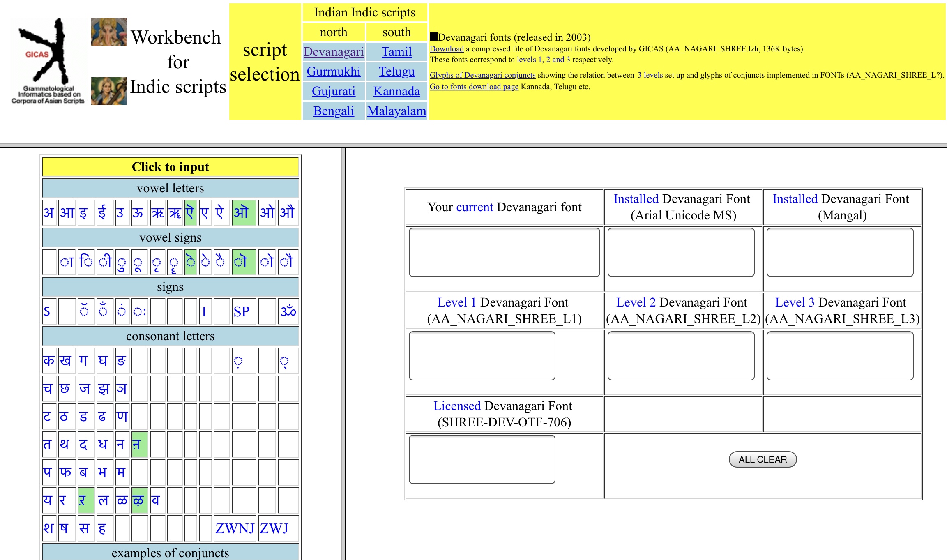Screen dimensions: 947x560
Task: Select the Tamil script
Action: point(396,52)
